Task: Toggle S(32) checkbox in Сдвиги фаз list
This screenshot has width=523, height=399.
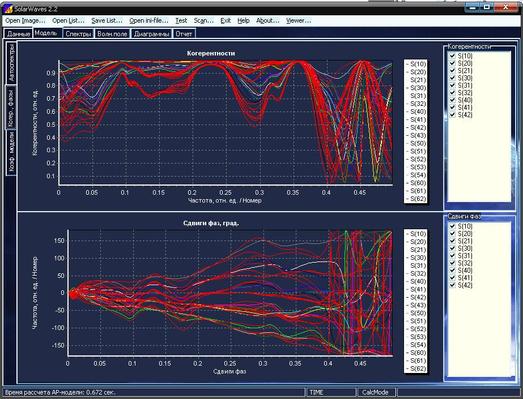Action: click(x=453, y=263)
